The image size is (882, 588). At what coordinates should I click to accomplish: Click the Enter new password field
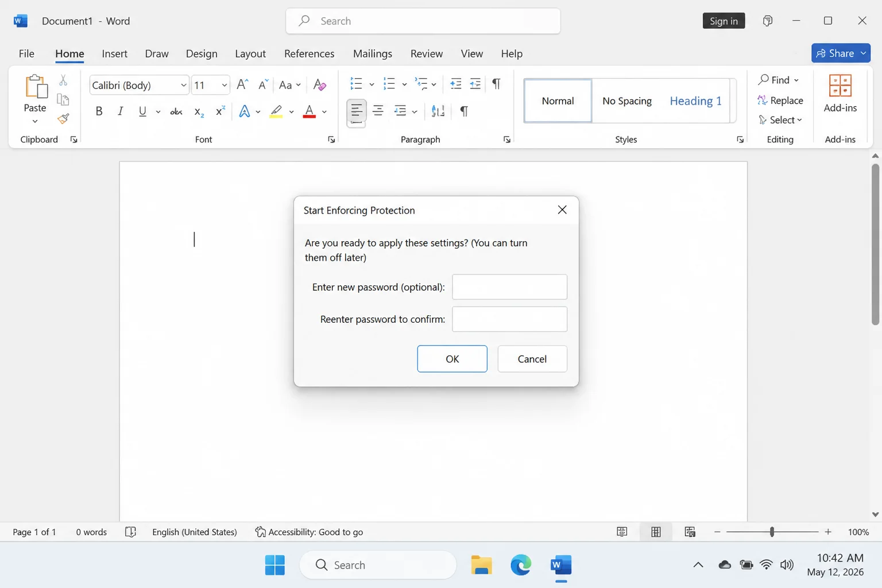coord(509,287)
